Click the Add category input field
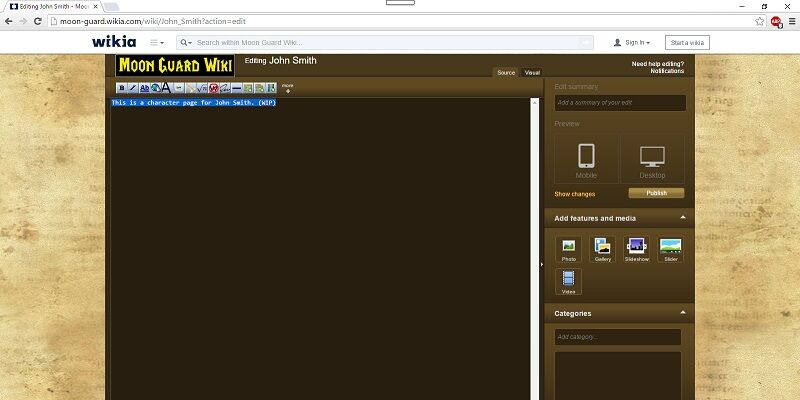Screen dimensions: 800x400 (618, 337)
